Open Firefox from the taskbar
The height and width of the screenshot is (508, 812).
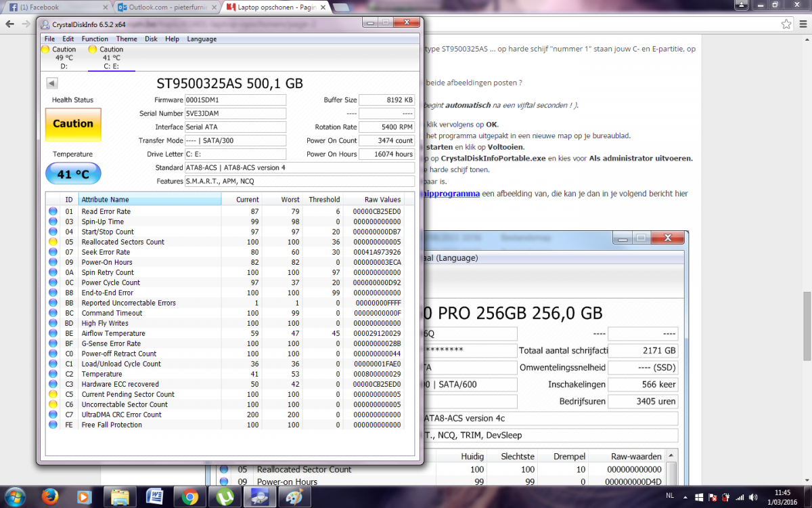49,496
